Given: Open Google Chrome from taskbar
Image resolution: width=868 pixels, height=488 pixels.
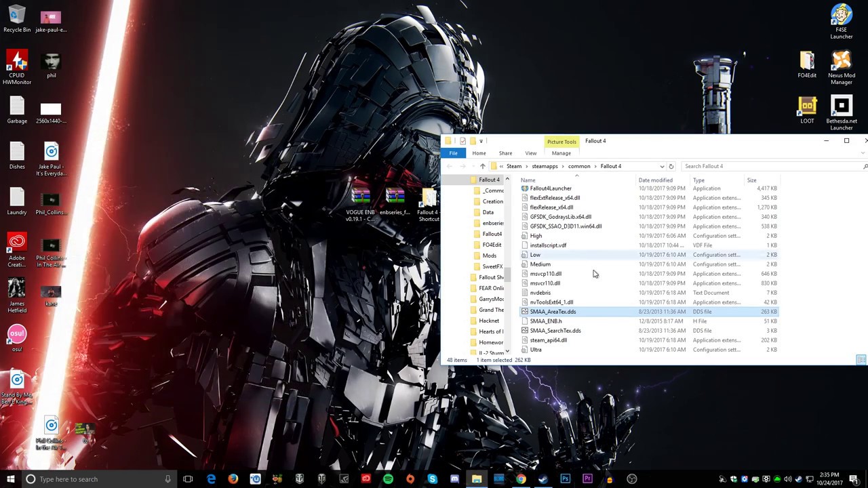Looking at the screenshot, I should pos(521,479).
